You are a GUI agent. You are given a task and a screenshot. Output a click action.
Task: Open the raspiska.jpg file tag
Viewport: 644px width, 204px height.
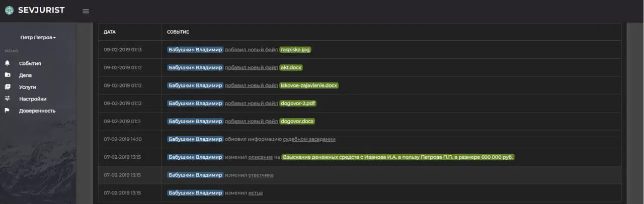pyautogui.click(x=295, y=49)
